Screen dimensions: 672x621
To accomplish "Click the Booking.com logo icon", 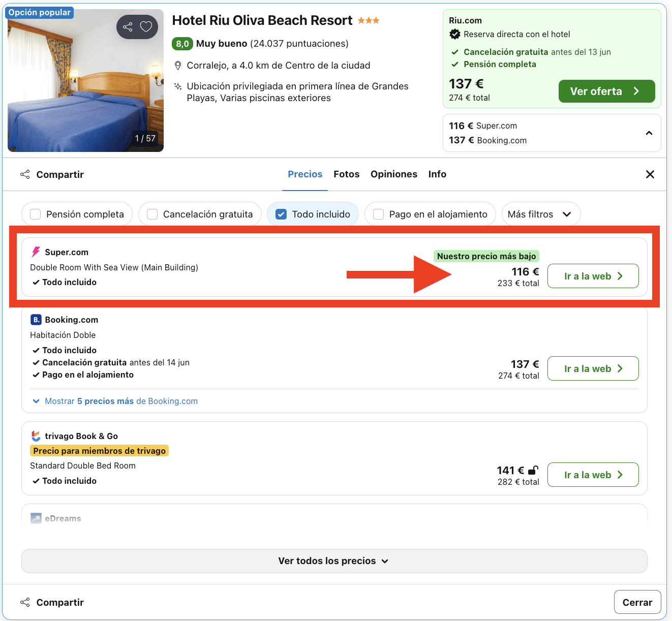I will click(x=36, y=320).
